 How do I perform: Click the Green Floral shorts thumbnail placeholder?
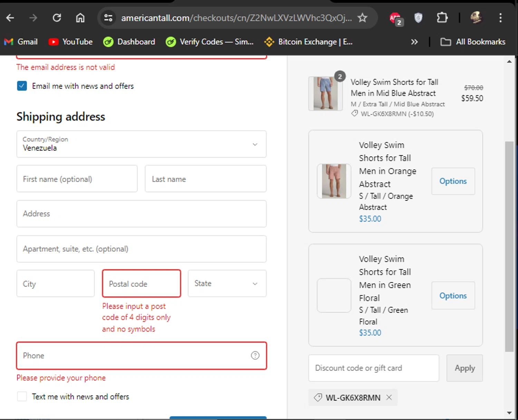pos(334,295)
